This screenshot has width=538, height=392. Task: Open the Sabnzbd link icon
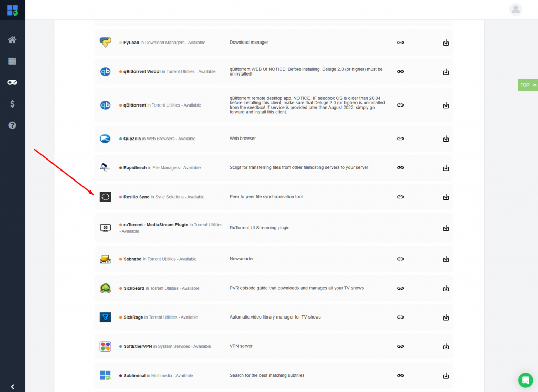(400, 259)
